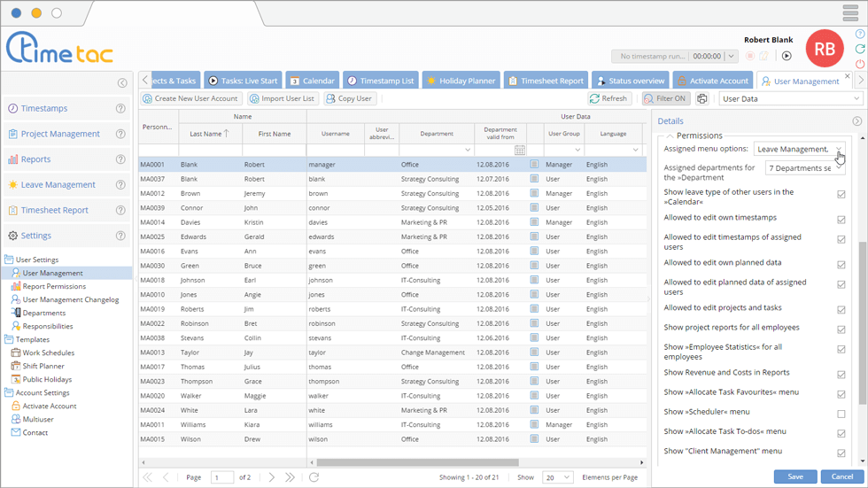Open browser hamburger menu
The image size is (868, 488).
tap(850, 12)
